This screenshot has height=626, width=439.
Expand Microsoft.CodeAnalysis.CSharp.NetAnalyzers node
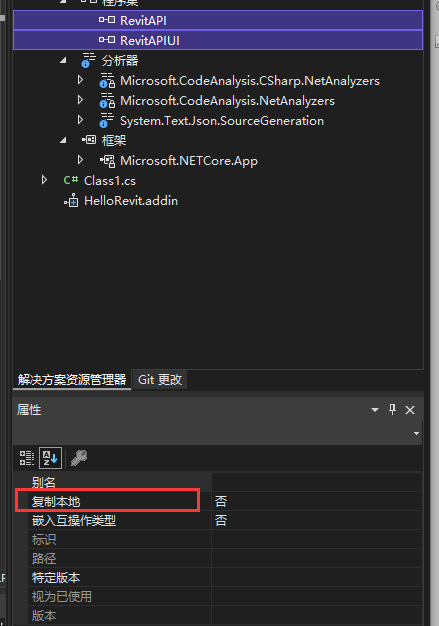click(81, 80)
